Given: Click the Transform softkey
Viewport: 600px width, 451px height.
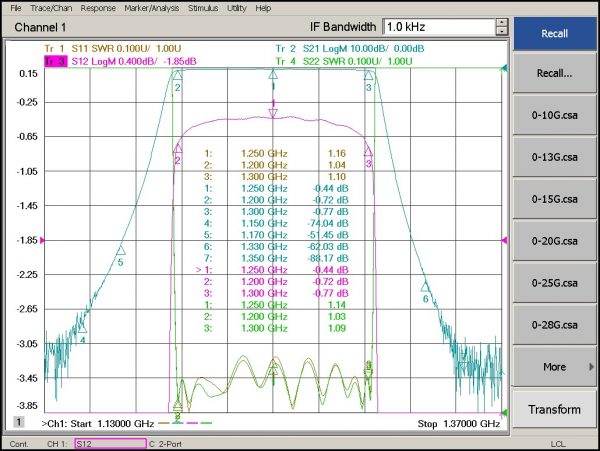Looking at the screenshot, I should pos(554,410).
